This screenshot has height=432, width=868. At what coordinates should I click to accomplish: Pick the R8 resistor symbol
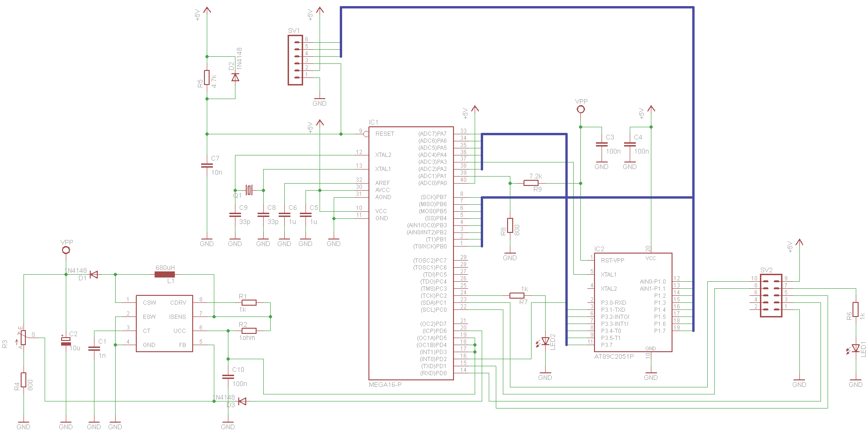click(x=510, y=225)
